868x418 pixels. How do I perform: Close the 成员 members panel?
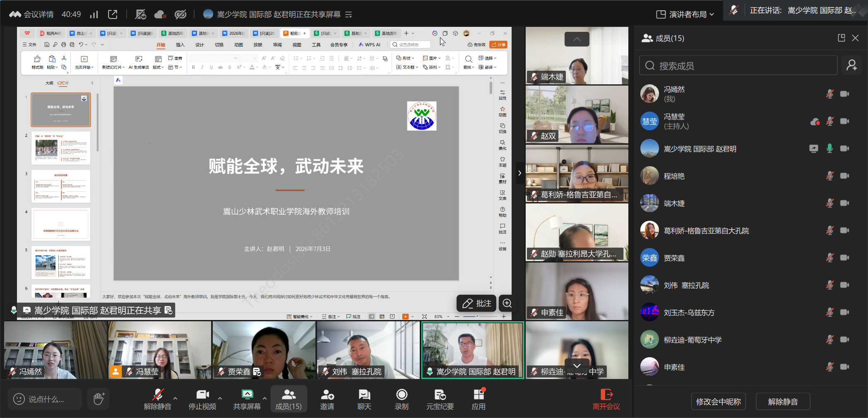[x=855, y=38]
